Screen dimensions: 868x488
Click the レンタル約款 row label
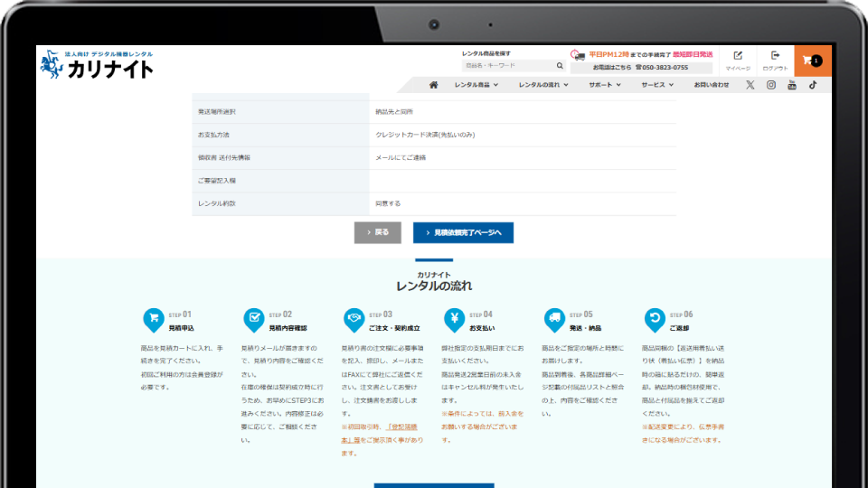point(216,203)
